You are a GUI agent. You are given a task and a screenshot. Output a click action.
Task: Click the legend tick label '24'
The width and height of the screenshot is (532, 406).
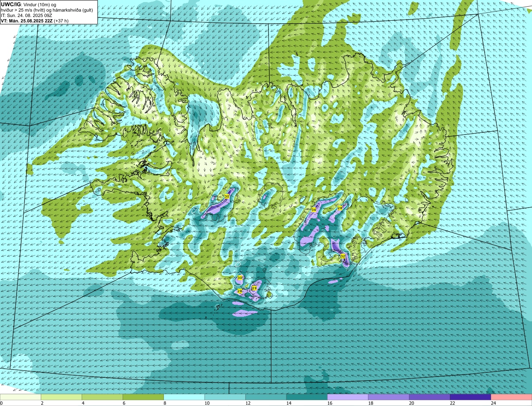(493, 403)
